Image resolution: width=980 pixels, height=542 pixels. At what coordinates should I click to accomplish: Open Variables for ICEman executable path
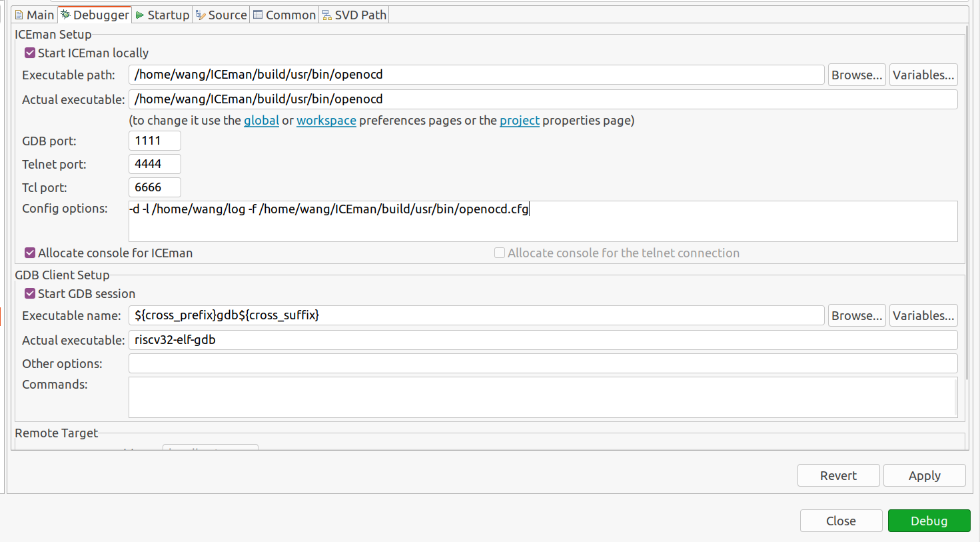[923, 75]
